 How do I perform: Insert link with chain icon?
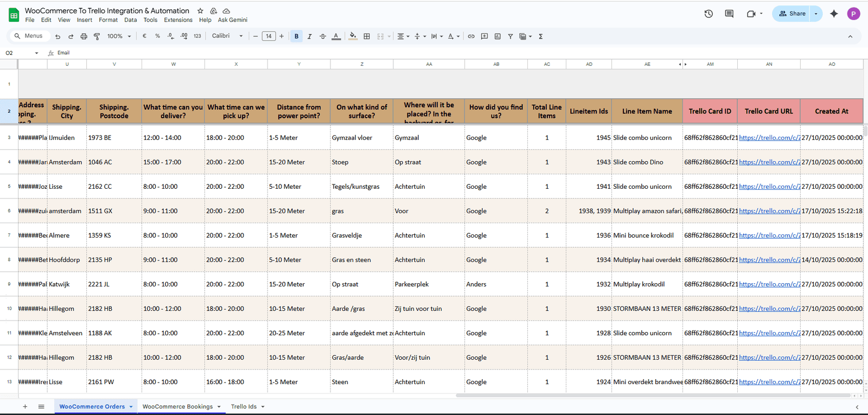tap(471, 36)
